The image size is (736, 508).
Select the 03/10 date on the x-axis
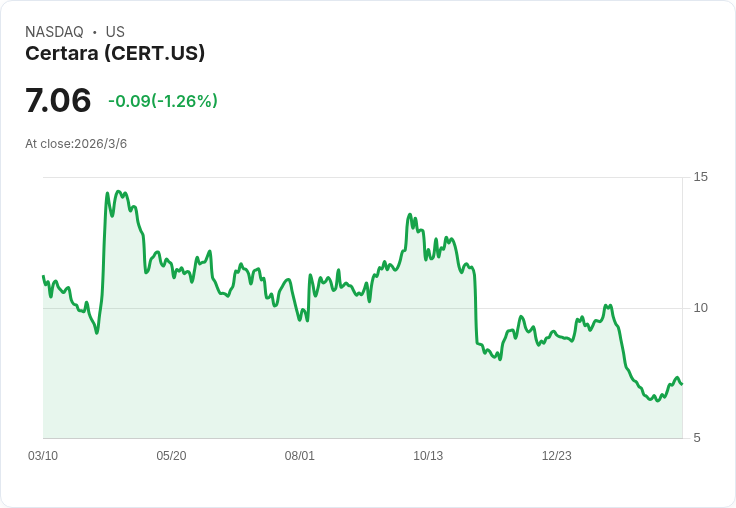tap(43, 456)
